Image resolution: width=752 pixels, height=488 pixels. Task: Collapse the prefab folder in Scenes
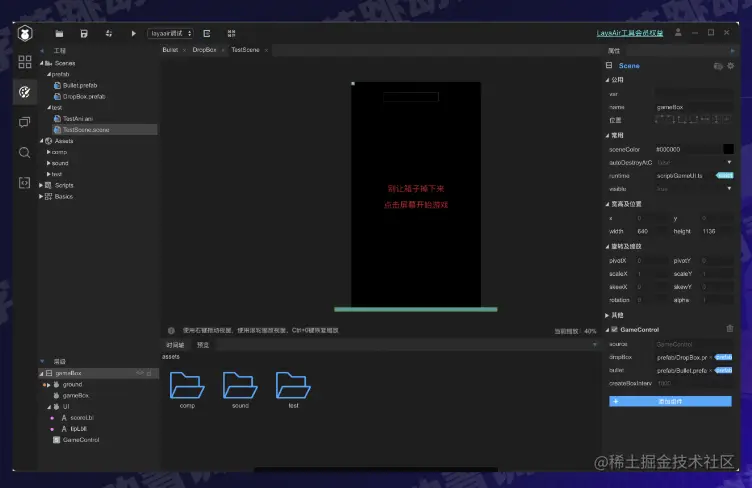(x=49, y=74)
